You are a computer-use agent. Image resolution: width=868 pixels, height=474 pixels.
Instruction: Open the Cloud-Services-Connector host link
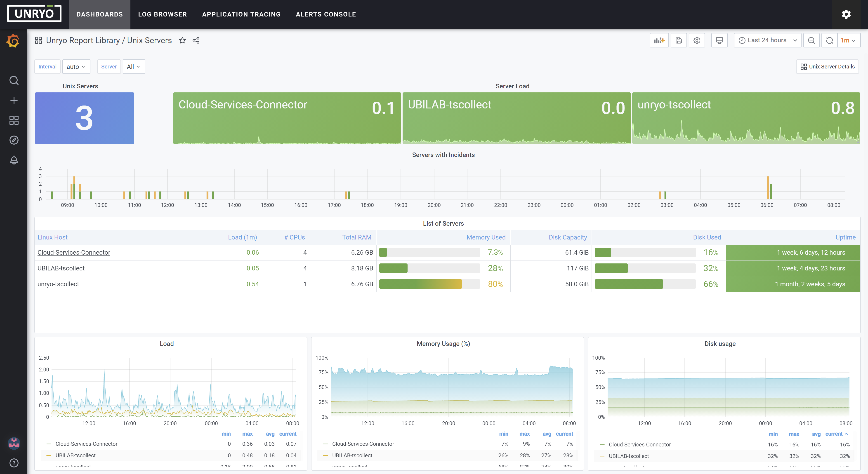tap(74, 252)
